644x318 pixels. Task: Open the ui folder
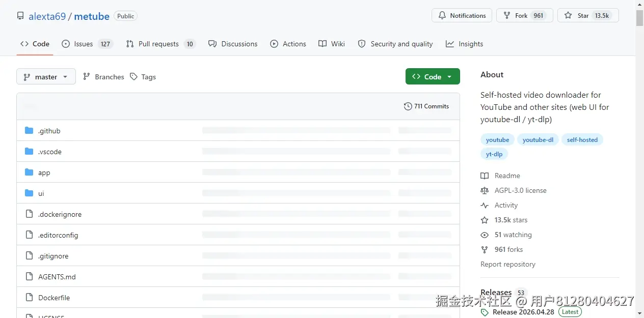tap(41, 193)
